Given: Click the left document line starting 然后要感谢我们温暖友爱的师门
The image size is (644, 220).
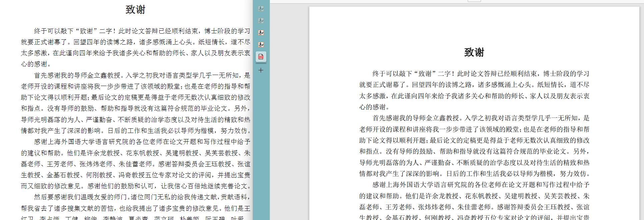Looking at the screenshot, I should tap(142, 197).
